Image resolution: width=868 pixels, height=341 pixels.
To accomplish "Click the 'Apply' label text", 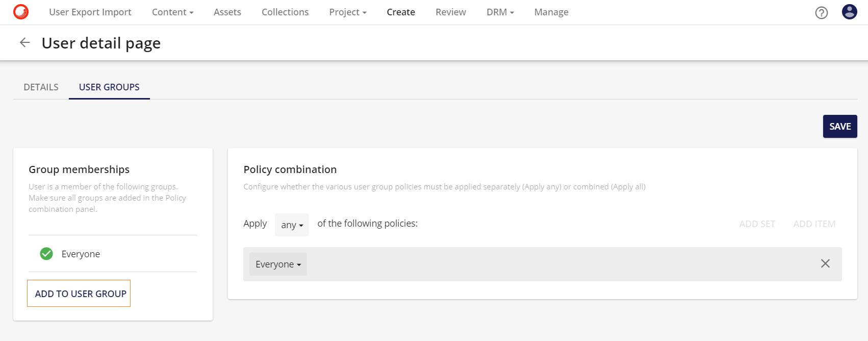I will point(255,224).
